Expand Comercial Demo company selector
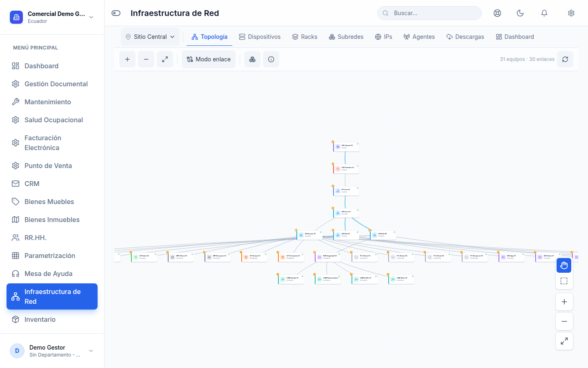 click(x=52, y=17)
